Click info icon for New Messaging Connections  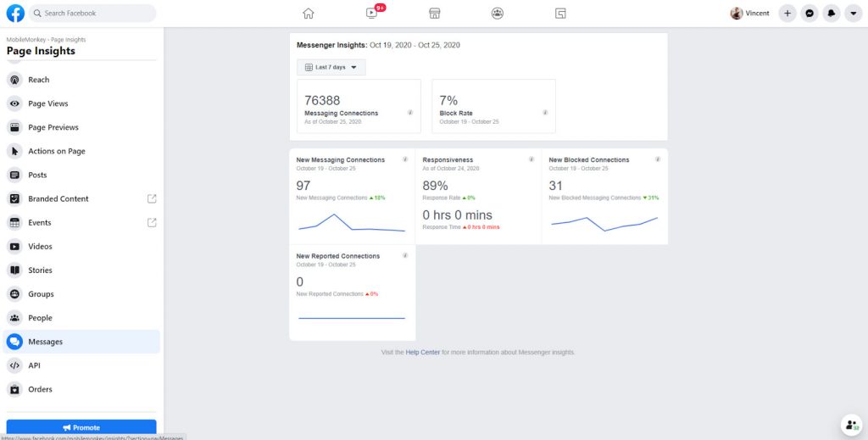[405, 159]
